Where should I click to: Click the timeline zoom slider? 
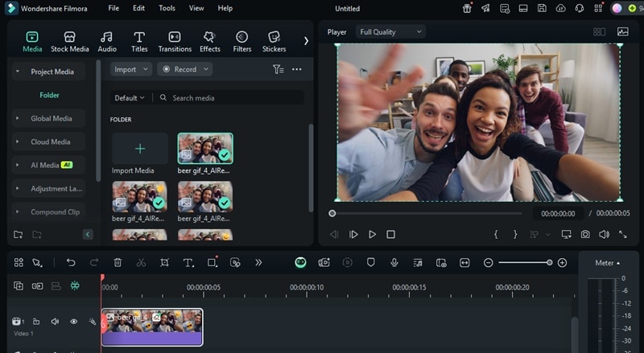(524, 263)
